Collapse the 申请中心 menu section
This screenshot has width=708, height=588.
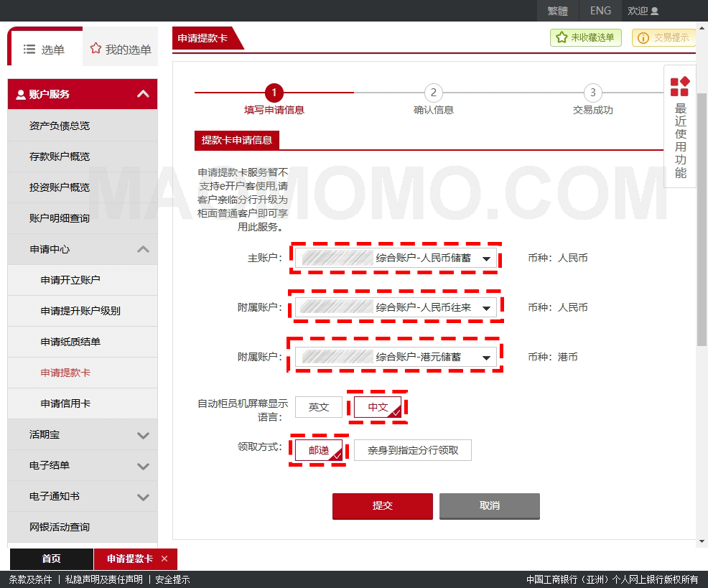coord(143,249)
